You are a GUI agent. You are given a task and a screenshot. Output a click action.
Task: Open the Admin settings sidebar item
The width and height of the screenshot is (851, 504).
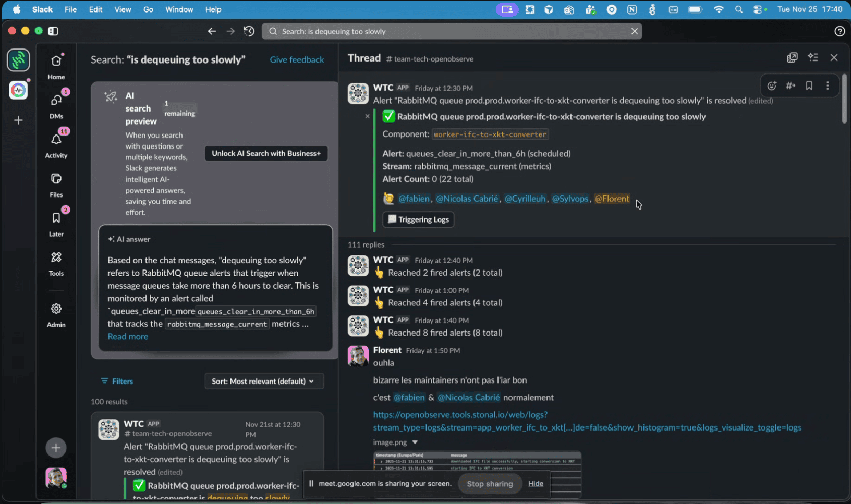(x=56, y=309)
